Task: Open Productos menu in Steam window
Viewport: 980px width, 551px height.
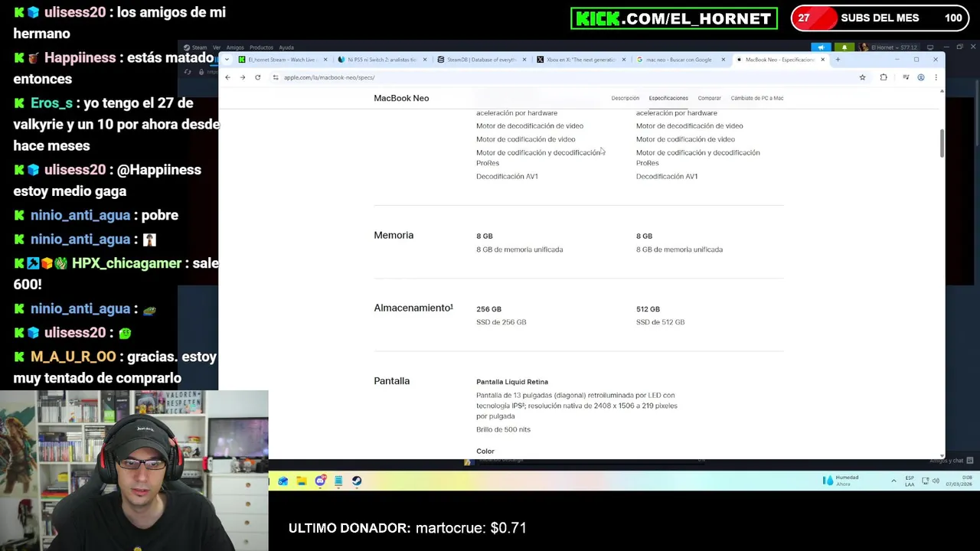Action: [261, 47]
